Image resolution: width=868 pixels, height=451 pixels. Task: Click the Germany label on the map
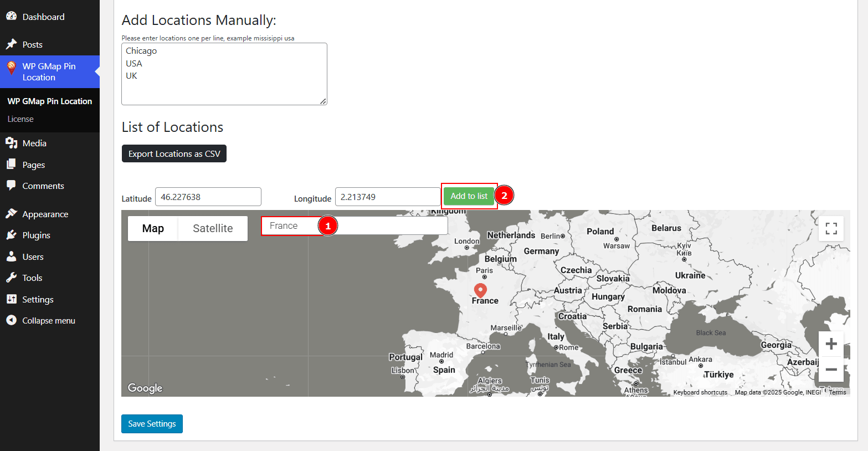point(541,251)
